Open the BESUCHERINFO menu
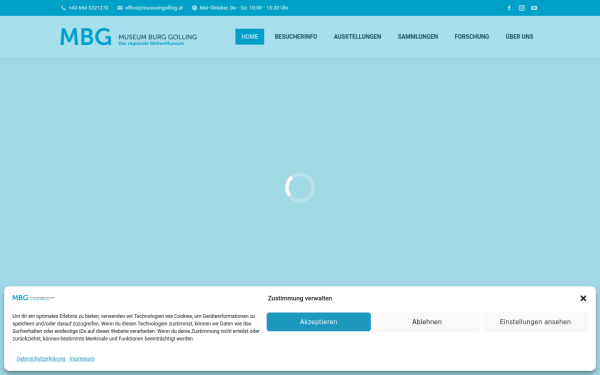This screenshot has height=375, width=600. click(296, 37)
